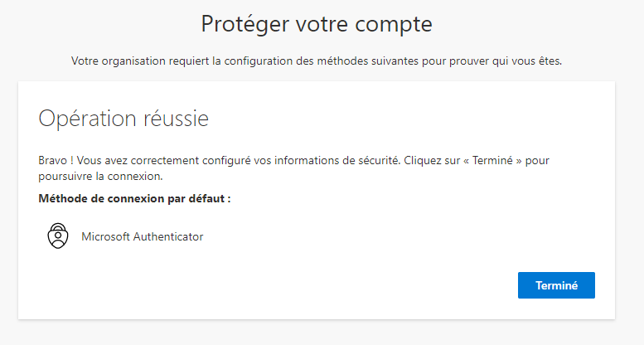Screen dimensions: 644x345
Task: Click the word "Microsoft" beside the icon
Action: 105,236
